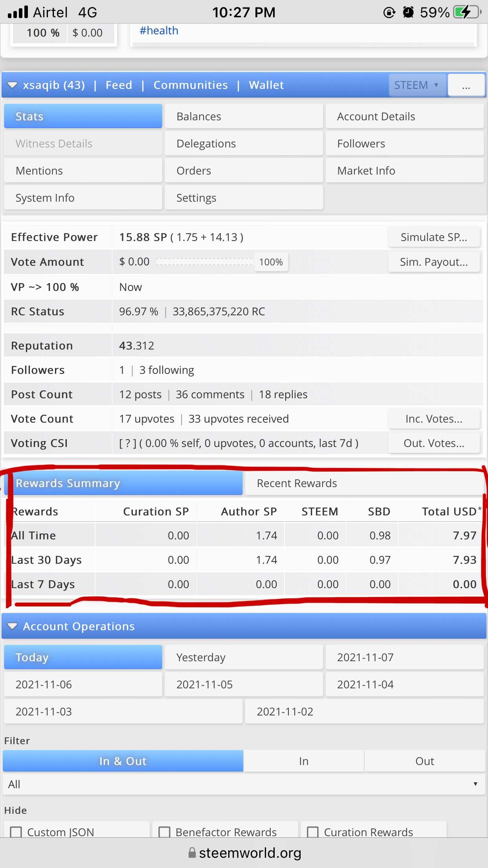Open the Market Info tab

tap(405, 171)
